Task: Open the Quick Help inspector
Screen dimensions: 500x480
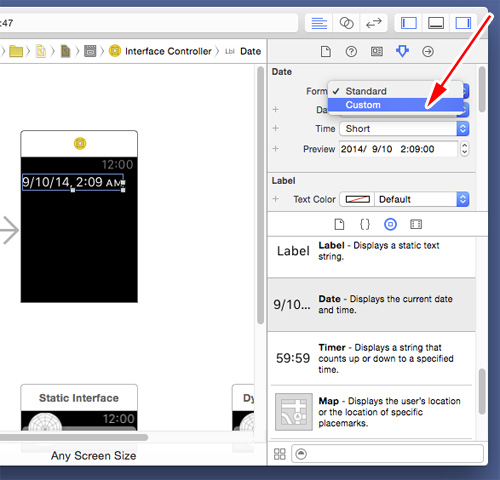Action: tap(351, 52)
